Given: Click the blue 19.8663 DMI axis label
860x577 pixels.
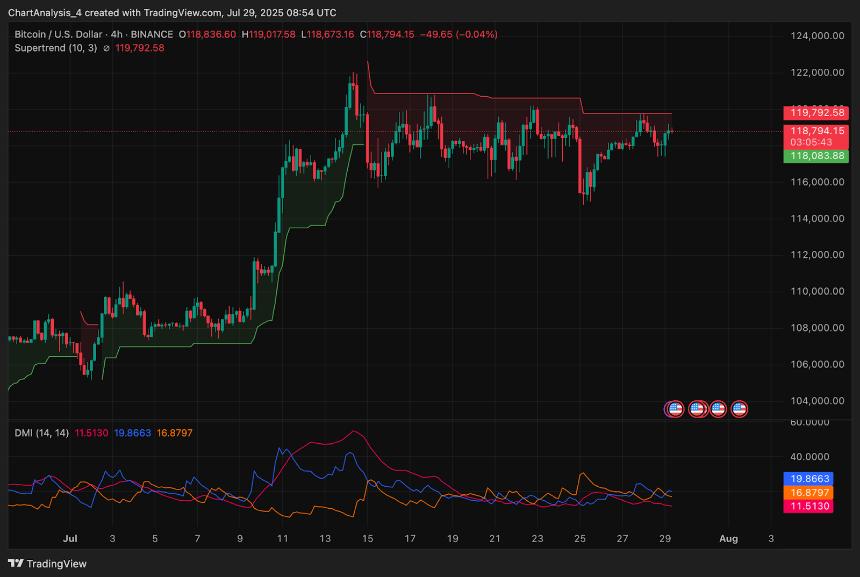Looking at the screenshot, I should (x=818, y=479).
